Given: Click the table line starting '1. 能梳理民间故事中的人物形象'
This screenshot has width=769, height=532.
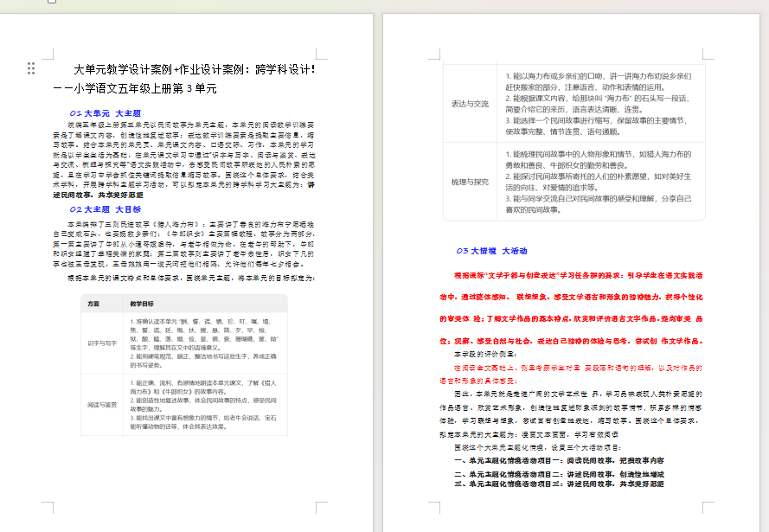Looking at the screenshot, I should (x=599, y=154).
